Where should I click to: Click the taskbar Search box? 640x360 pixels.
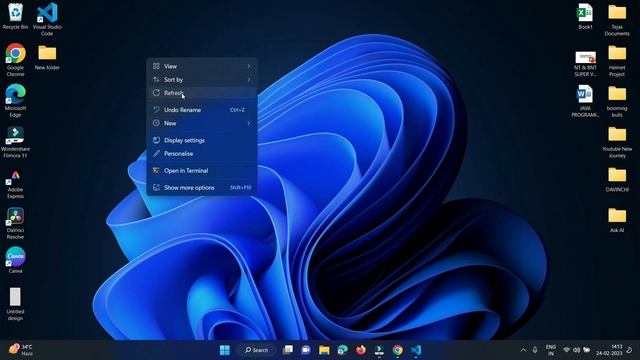(x=256, y=350)
